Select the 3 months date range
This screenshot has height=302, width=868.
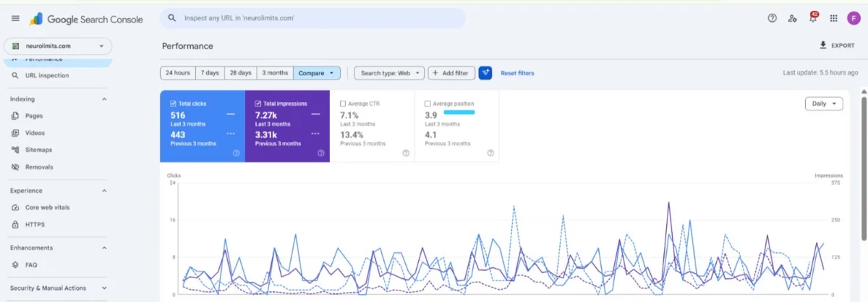276,72
